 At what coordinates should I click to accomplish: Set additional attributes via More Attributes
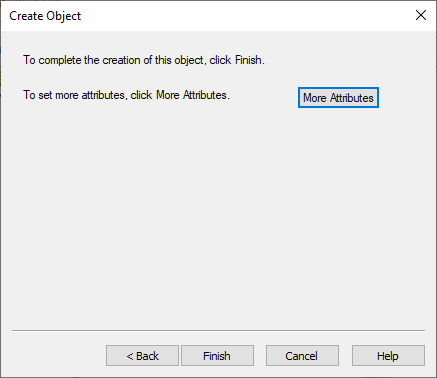pos(338,98)
